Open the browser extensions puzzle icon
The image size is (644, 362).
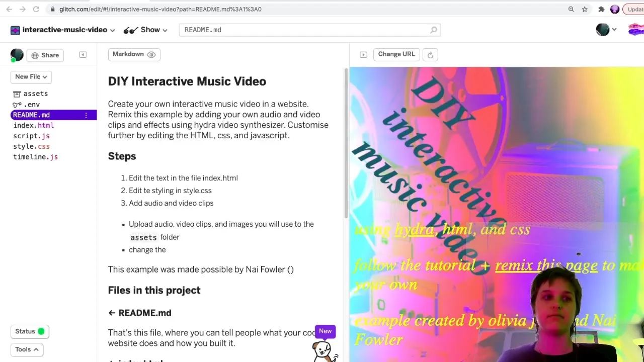pyautogui.click(x=601, y=9)
